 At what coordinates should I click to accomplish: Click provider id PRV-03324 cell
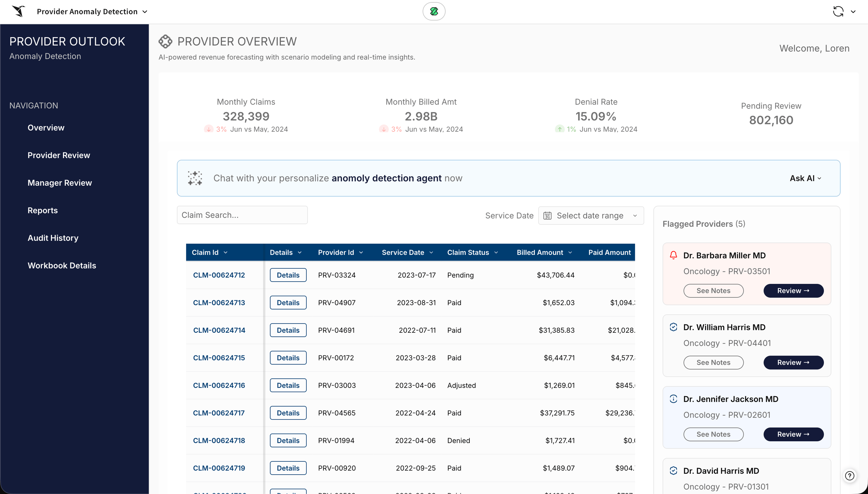point(337,275)
